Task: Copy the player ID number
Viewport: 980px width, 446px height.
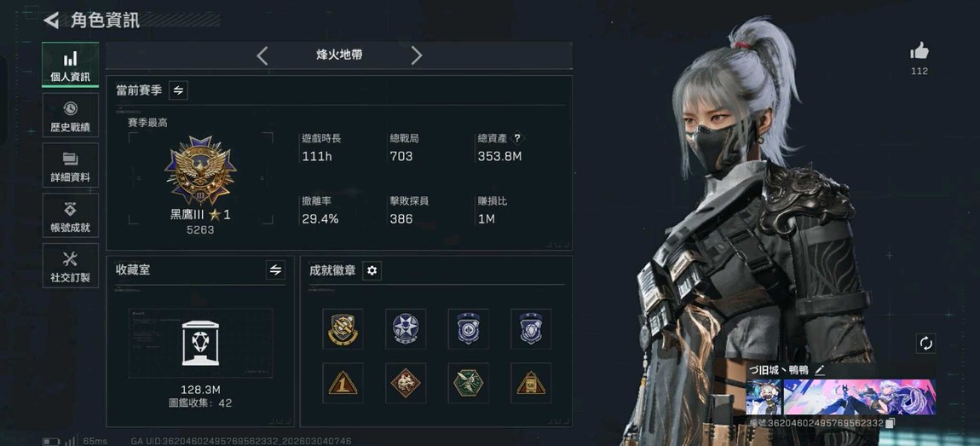Action: [x=891, y=424]
